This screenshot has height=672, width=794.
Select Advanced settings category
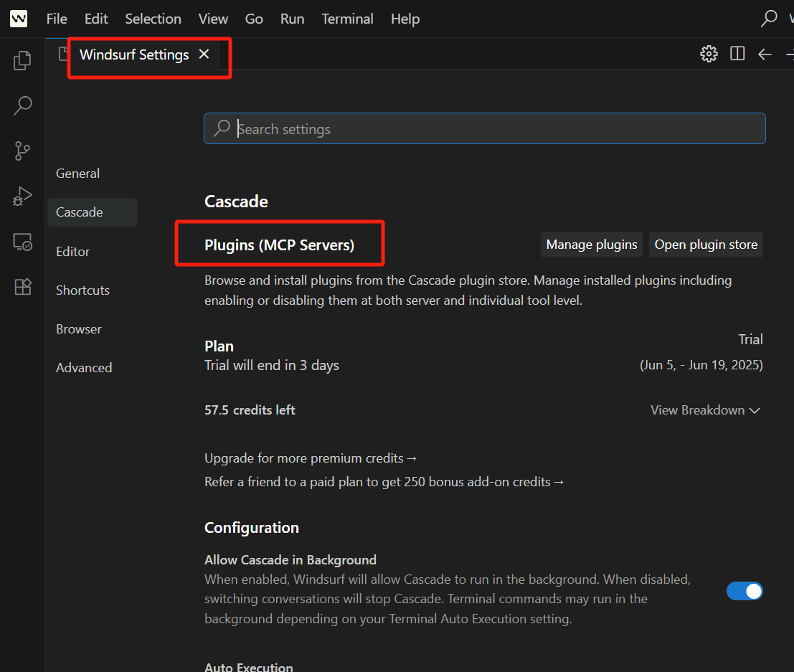click(x=83, y=368)
